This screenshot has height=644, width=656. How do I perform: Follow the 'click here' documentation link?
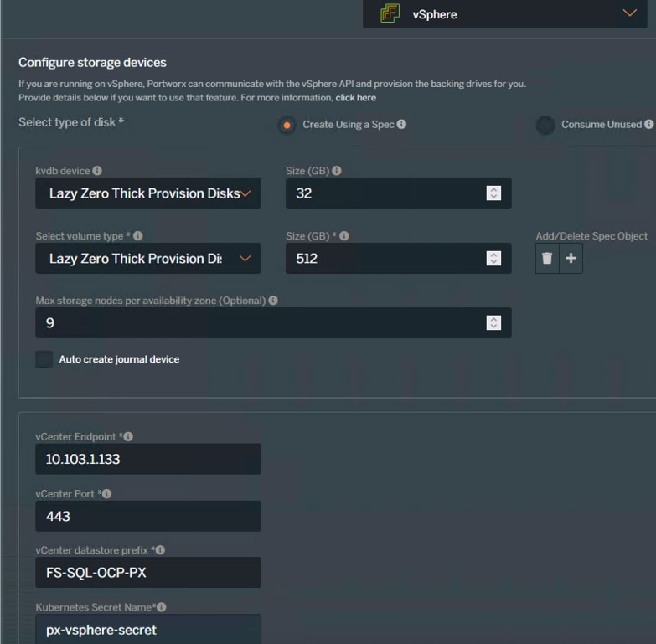355,98
